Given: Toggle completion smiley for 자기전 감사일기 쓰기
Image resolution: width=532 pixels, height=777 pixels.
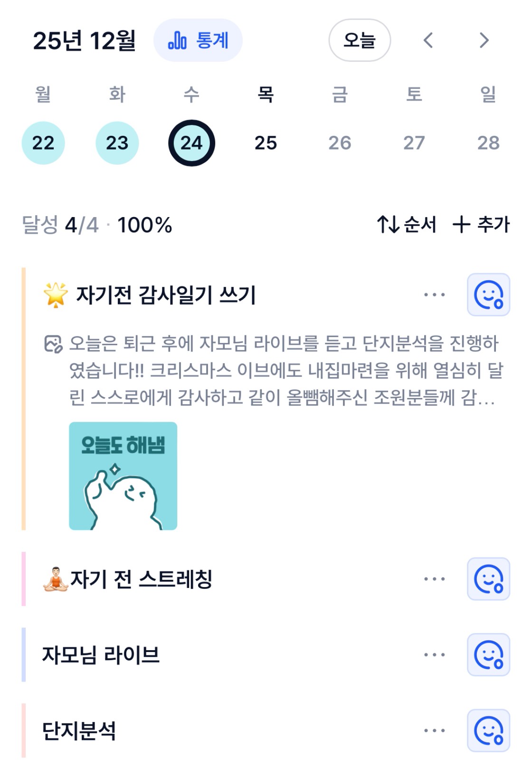Looking at the screenshot, I should (488, 295).
